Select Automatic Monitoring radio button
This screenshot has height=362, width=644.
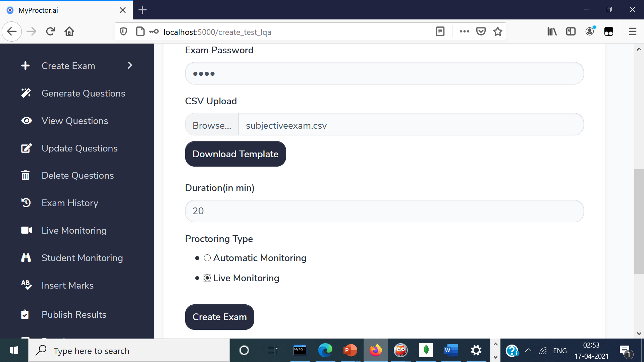click(x=207, y=258)
